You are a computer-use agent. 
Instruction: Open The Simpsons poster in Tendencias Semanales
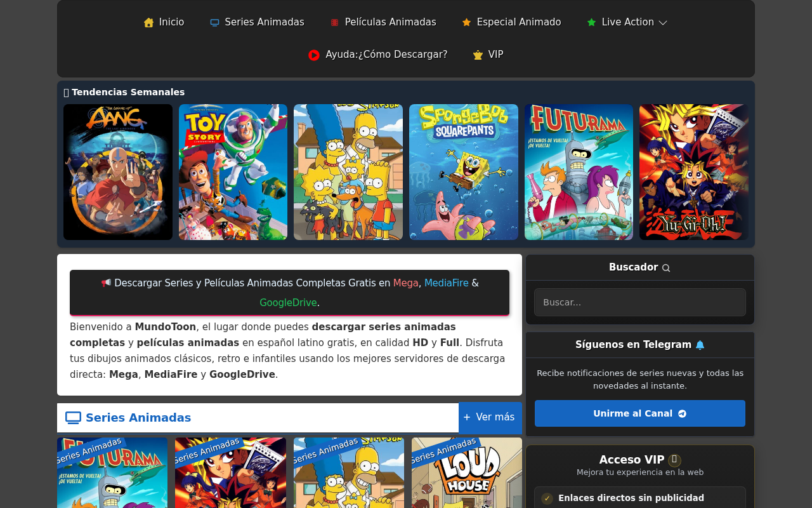348,172
